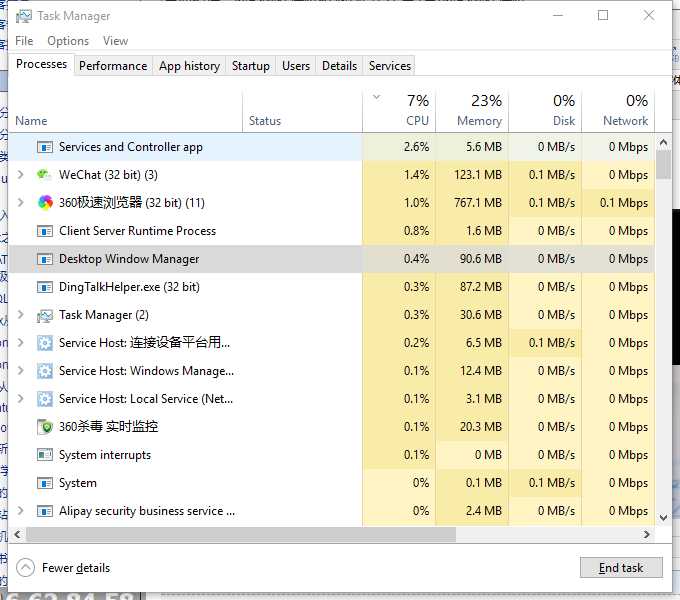Click the Alipay security business service icon

[x=45, y=512]
